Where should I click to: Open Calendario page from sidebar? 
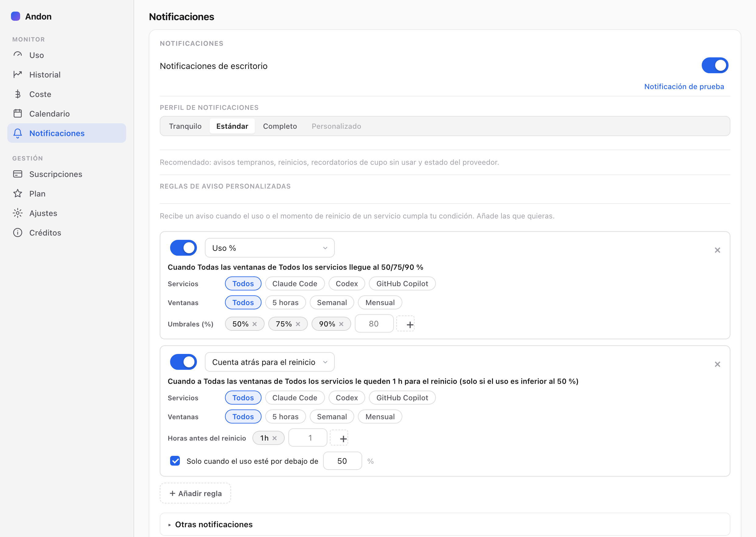click(67, 114)
